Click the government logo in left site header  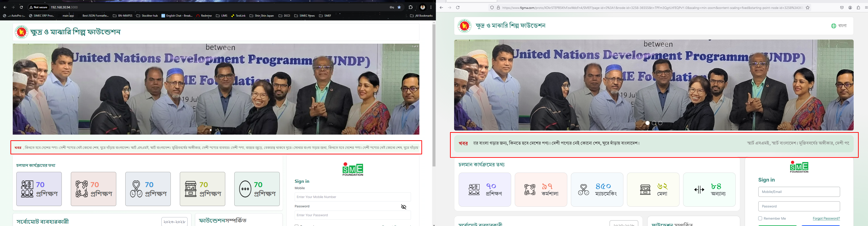coord(22,32)
